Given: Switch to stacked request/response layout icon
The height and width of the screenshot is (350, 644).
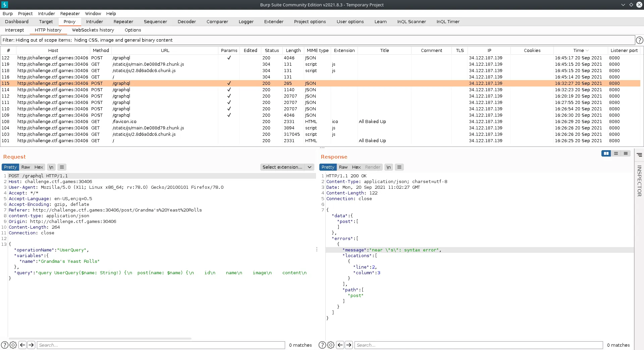Looking at the screenshot, I should coord(616,154).
